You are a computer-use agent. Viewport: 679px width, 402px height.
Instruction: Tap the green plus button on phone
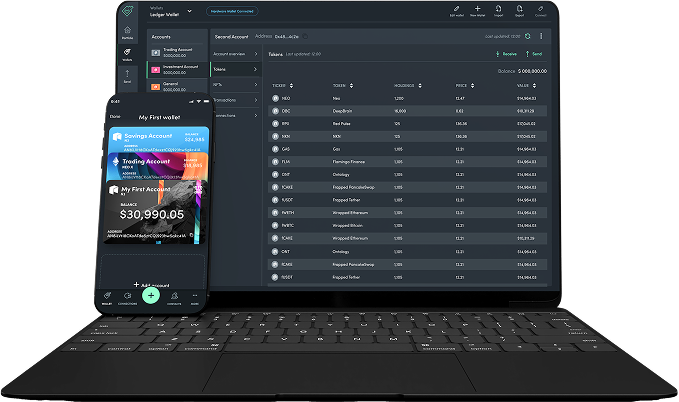coord(150,295)
